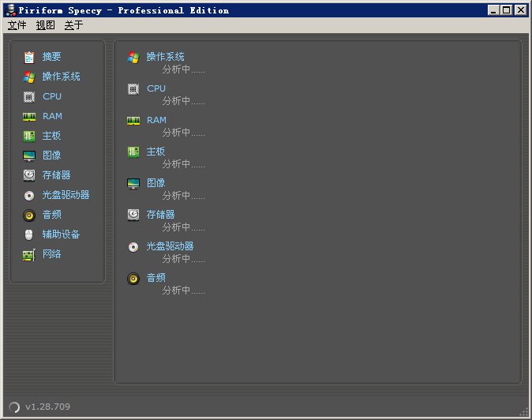Click the 摘要 summary icon in sidebar
532x420 pixels.
tap(29, 57)
